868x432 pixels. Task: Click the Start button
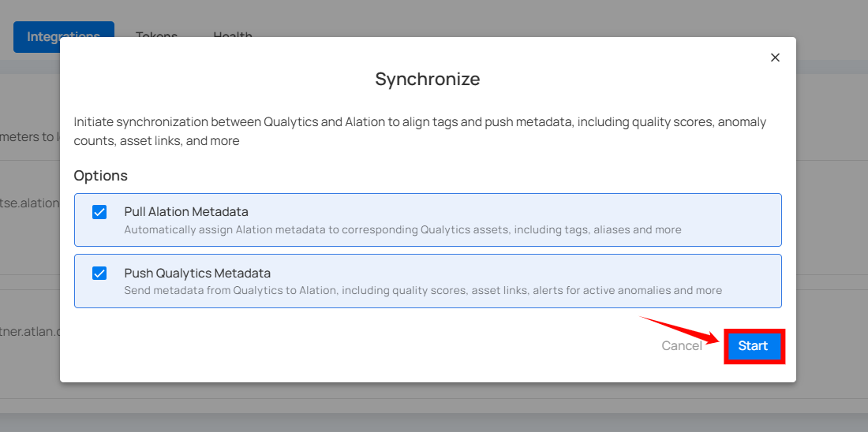pyautogui.click(x=753, y=346)
